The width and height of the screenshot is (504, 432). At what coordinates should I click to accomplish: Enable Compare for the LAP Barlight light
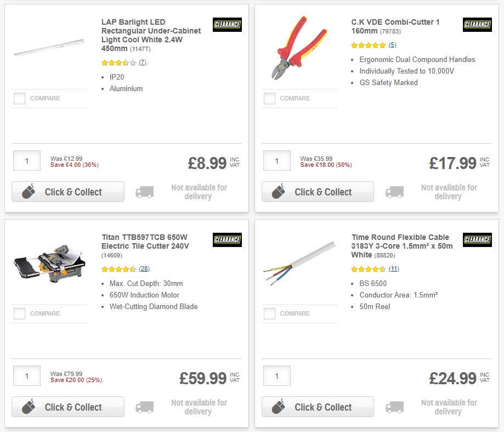19,99
